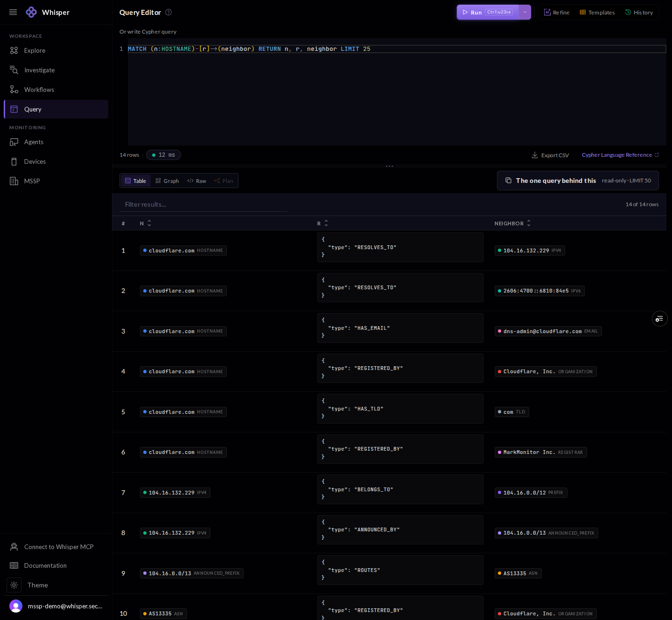
Task: Open the mssp-demo user account menu
Action: 56,606
